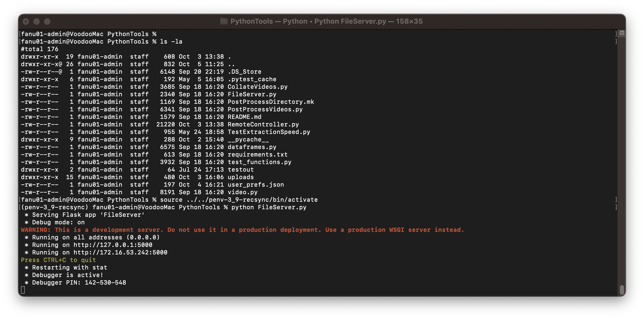Click the zoom window button
Viewport: 644px width, 319px height.
click(47, 22)
